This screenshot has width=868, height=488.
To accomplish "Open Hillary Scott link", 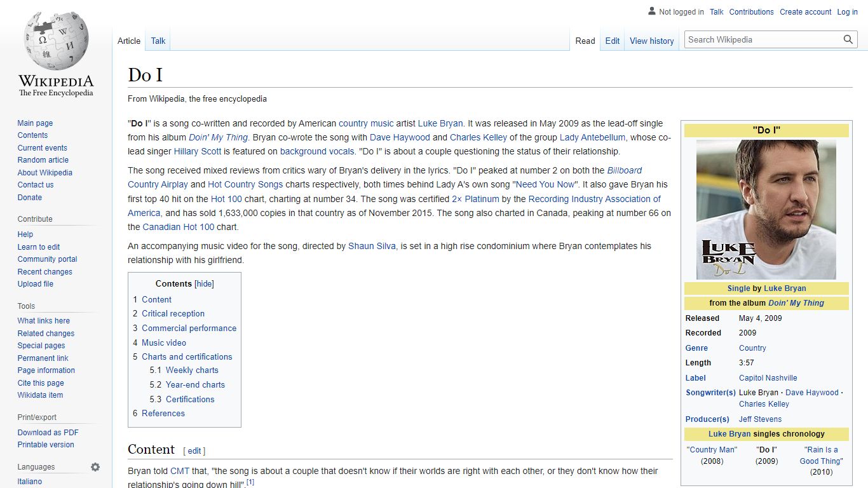I will [x=197, y=151].
